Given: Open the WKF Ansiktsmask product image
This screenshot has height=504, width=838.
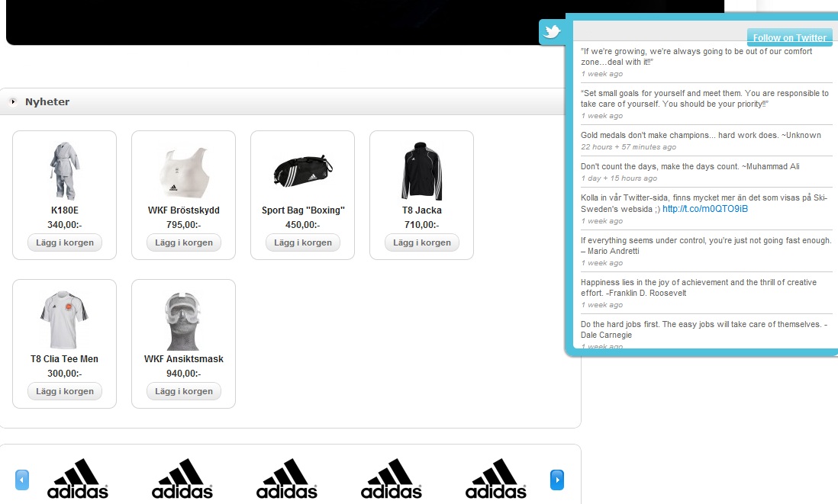Looking at the screenshot, I should tap(183, 321).
